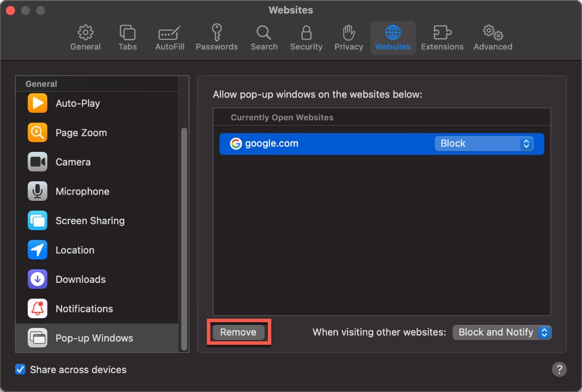Click the Google favicon next to google.com
The height and width of the screenshot is (392, 582).
click(236, 143)
